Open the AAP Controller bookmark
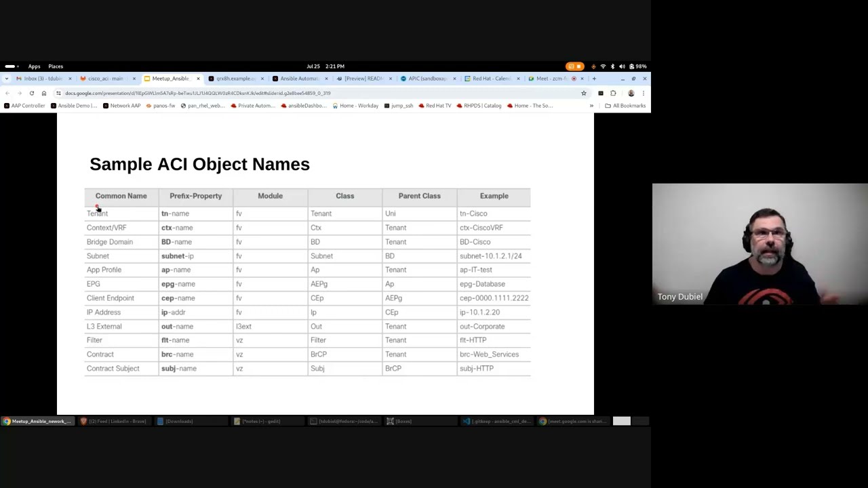 click(x=24, y=106)
